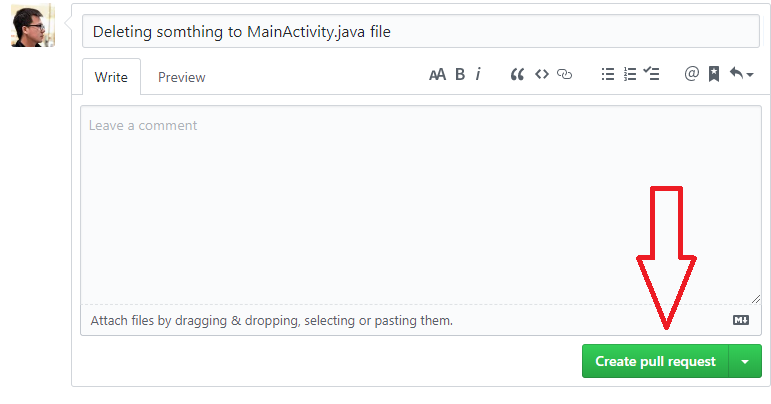Insert a task list with the checklist icon
This screenshot has width=771, height=404.
click(x=652, y=74)
